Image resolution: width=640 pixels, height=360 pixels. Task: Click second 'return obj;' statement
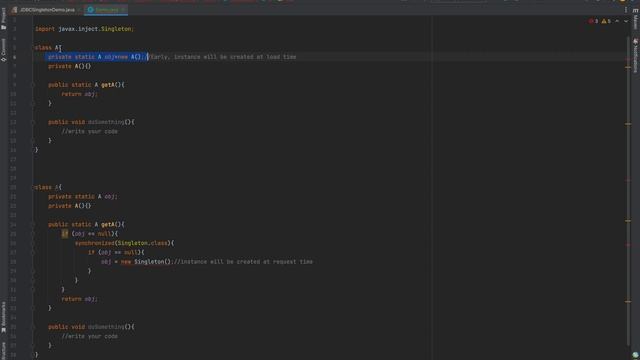(x=80, y=299)
